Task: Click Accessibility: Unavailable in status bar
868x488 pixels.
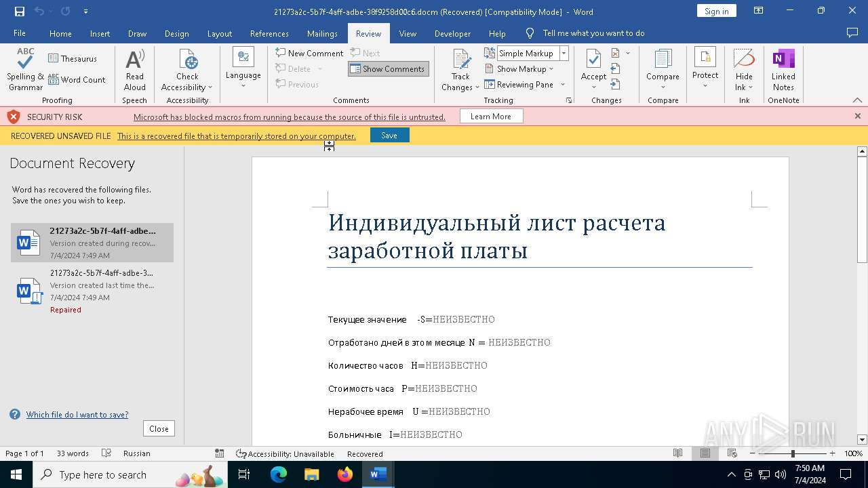Action: click(x=285, y=453)
